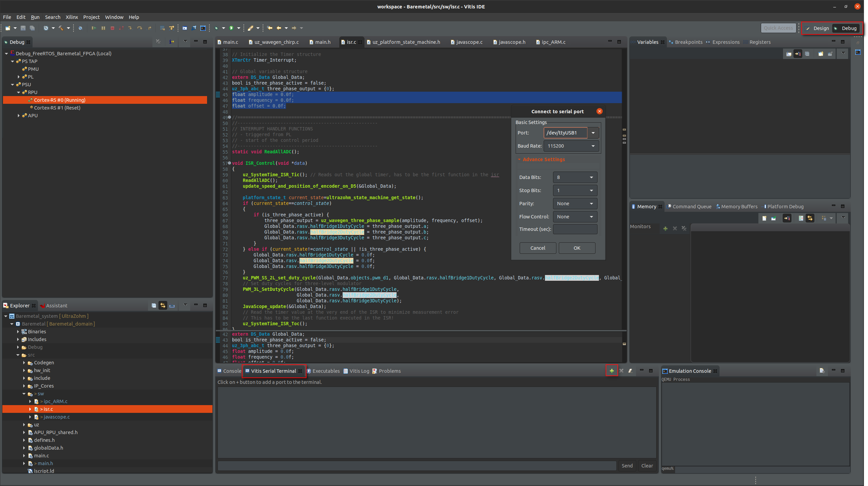Click the Save icon in the toolbar

pos(23,28)
